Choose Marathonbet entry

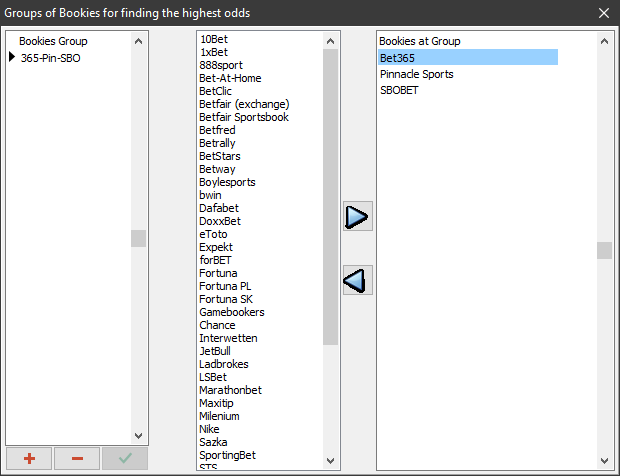click(230, 390)
